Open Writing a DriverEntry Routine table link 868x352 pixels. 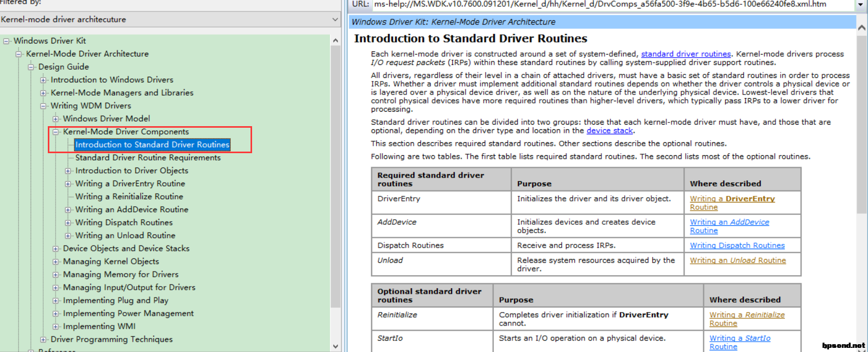(x=732, y=203)
